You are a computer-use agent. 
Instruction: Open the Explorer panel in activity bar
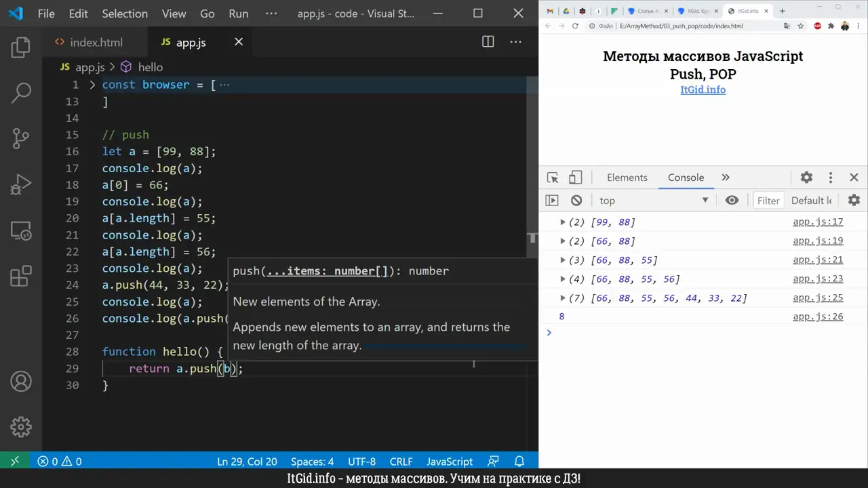point(21,47)
